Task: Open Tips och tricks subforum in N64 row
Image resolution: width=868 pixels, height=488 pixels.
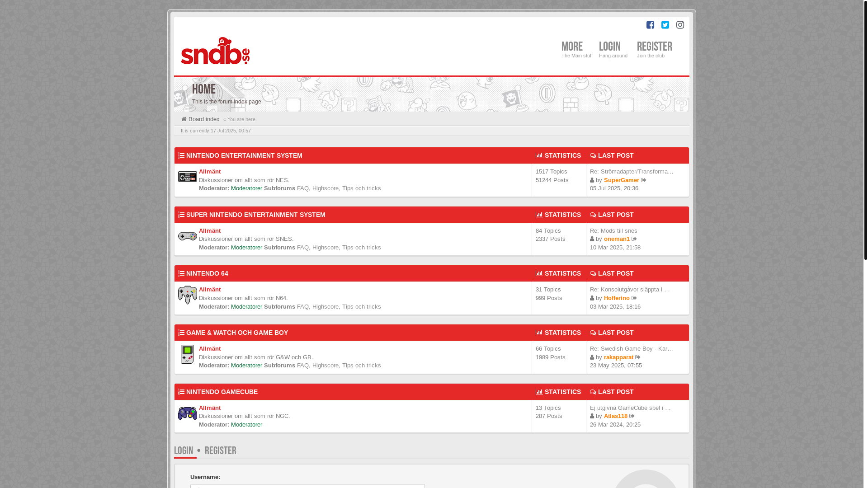Action: pyautogui.click(x=361, y=307)
